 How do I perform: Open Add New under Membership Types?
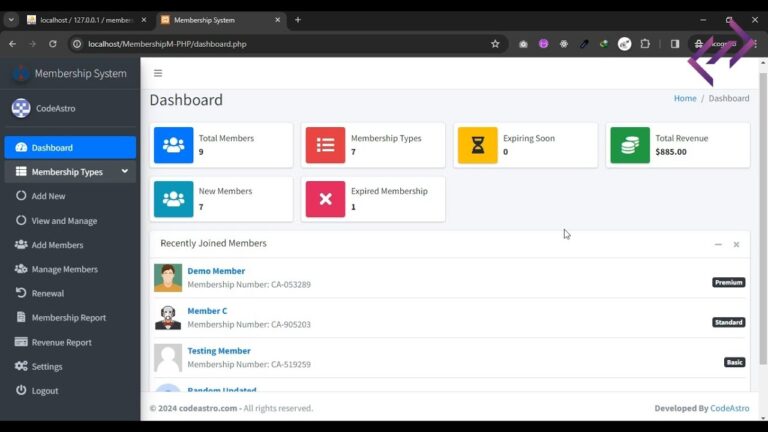pos(48,196)
